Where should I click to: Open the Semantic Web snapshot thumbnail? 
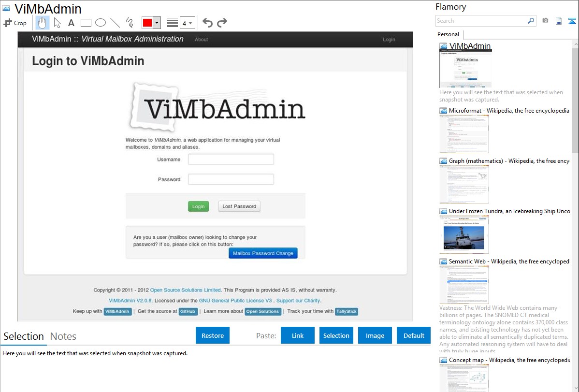[464, 285]
